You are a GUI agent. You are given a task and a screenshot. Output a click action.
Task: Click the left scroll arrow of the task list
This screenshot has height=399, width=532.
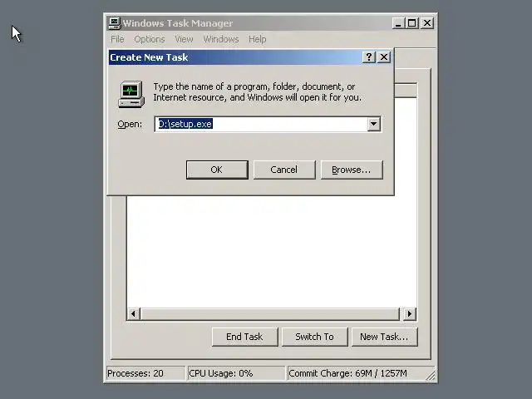(133, 314)
